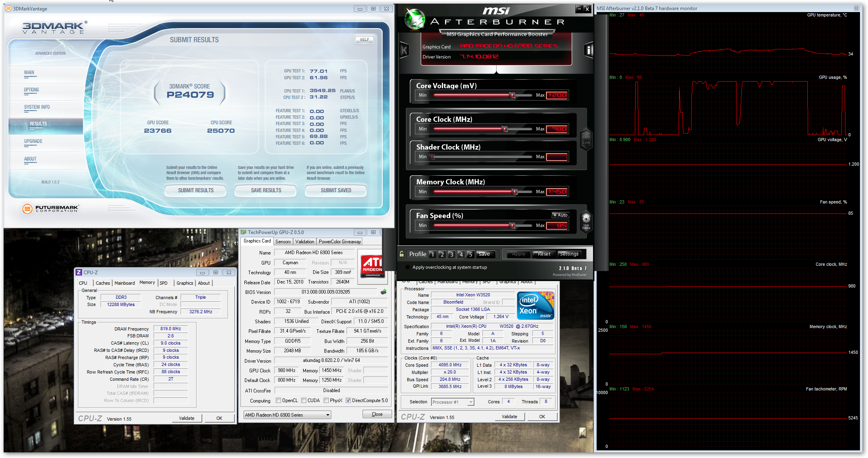Click Validate in the Memory CPU-Z window
868x458 pixels.
point(187,418)
